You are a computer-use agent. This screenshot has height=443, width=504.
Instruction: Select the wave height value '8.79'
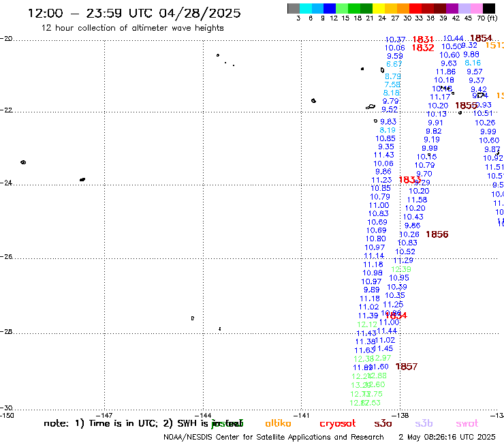point(393,76)
